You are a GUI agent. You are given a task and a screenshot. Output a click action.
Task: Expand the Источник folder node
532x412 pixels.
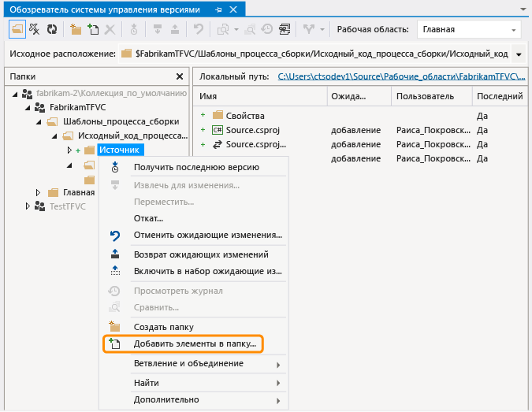[69, 150]
